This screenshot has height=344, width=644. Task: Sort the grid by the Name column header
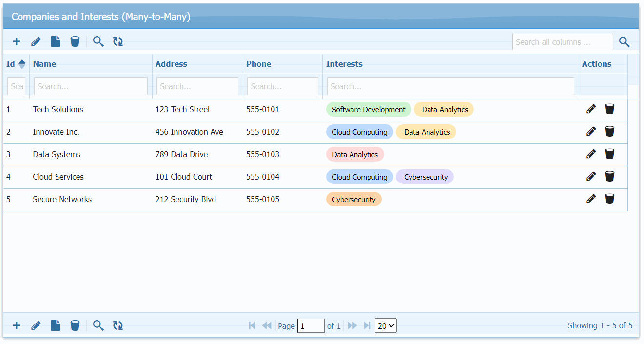[x=44, y=64]
